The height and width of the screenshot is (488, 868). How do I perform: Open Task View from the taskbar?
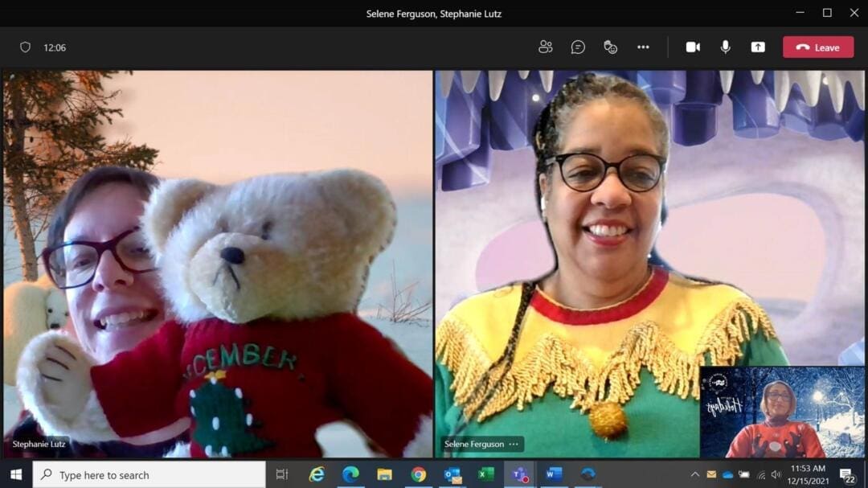pos(282,475)
